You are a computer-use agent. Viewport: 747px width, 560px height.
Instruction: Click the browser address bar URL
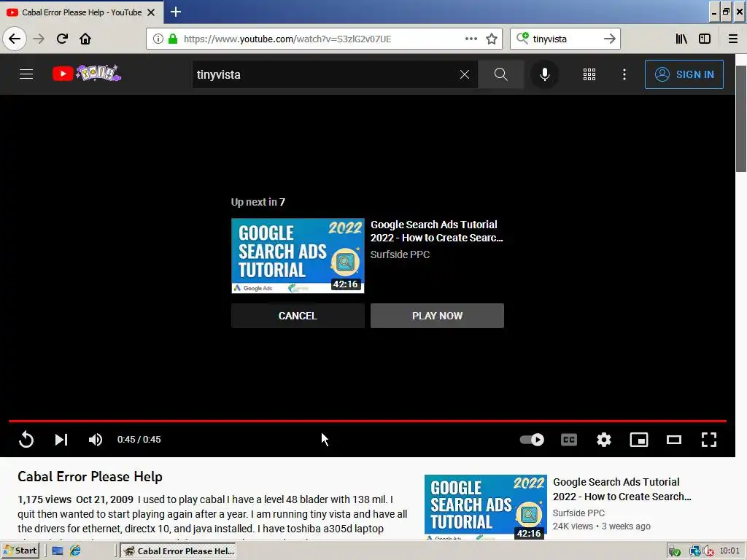click(287, 39)
